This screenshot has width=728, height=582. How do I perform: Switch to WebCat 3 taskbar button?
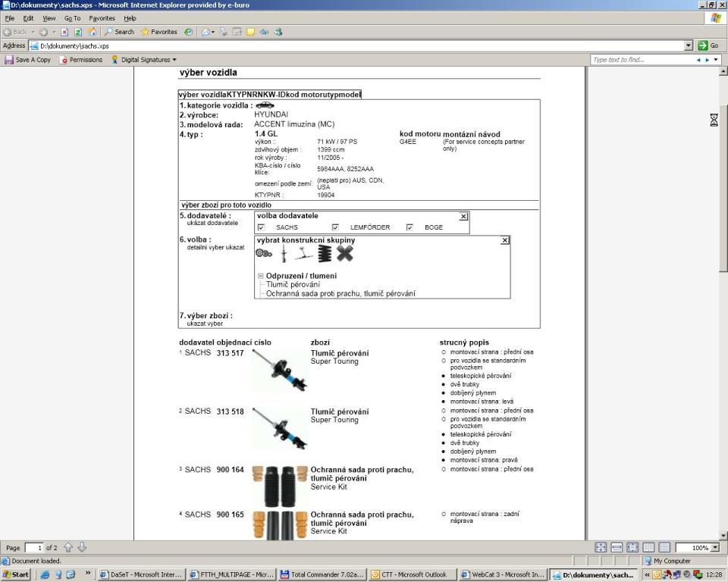pos(502,574)
